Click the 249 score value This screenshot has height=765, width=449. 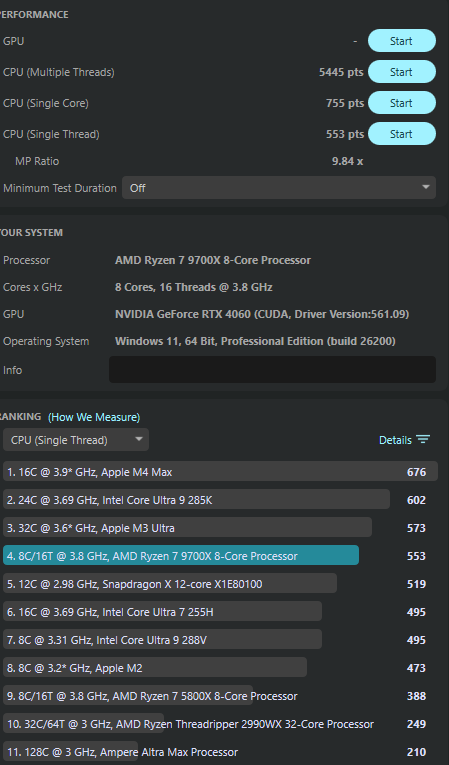click(x=416, y=724)
